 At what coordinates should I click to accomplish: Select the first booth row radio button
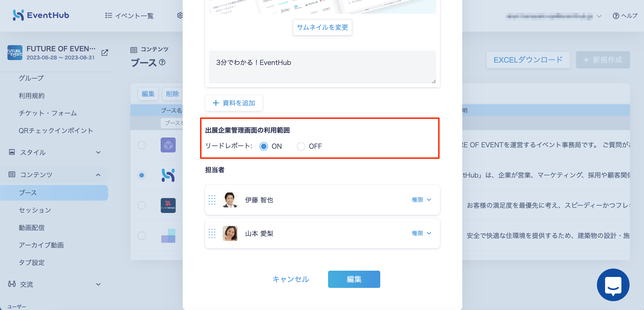pos(141,145)
